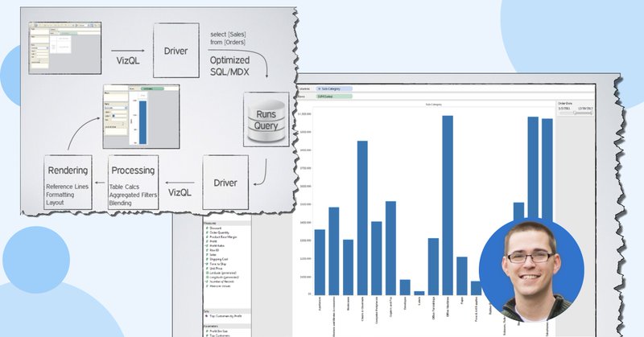This screenshot has width=644, height=337.
Task: Select the Sub-Category pill on Columns shelf
Action: pyautogui.click(x=334, y=88)
